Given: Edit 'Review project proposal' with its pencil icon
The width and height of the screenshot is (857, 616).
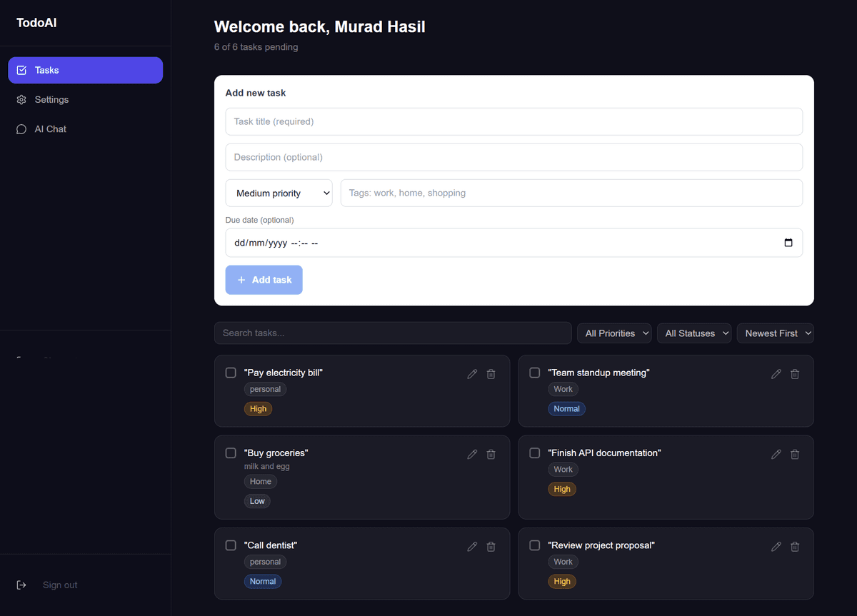Looking at the screenshot, I should (x=776, y=546).
